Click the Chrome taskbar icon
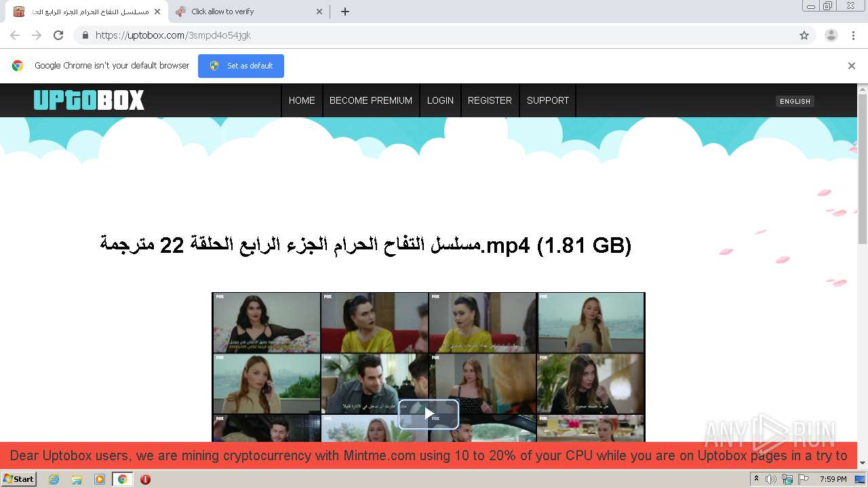The width and height of the screenshot is (868, 488). (123, 479)
